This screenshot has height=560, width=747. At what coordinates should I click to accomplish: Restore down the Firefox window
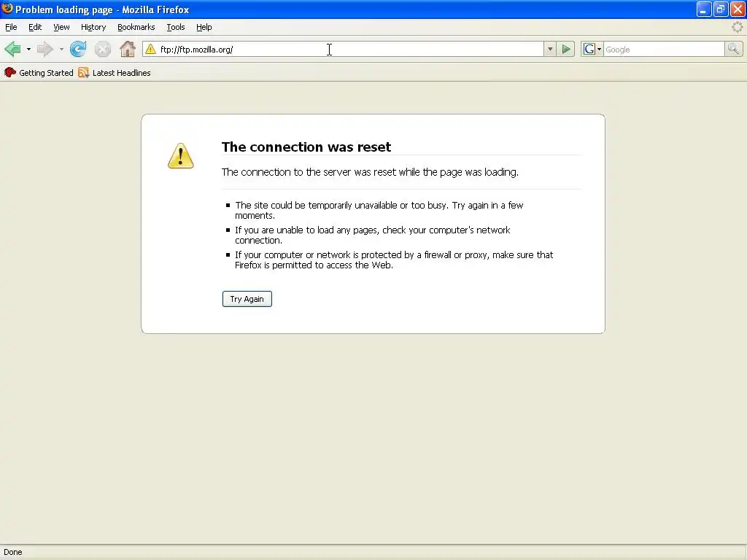[720, 9]
